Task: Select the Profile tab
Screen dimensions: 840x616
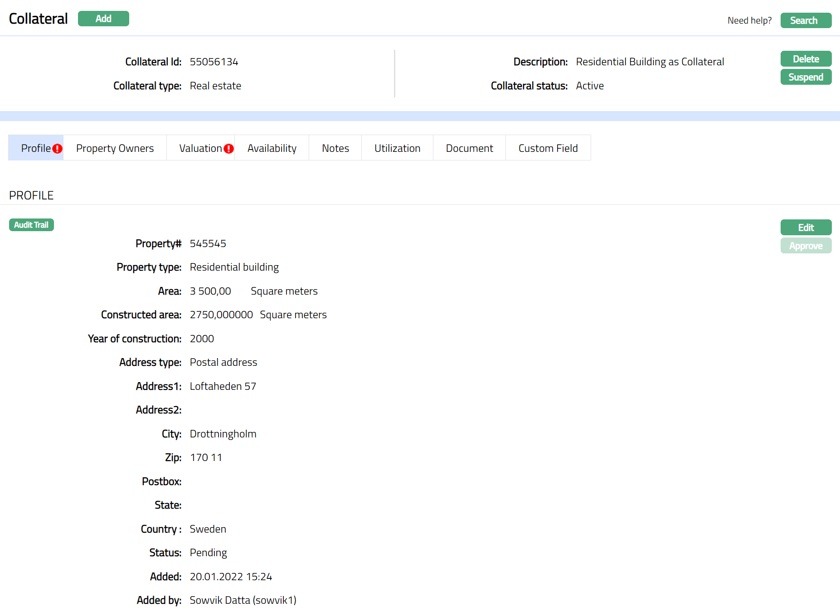Action: [35, 148]
